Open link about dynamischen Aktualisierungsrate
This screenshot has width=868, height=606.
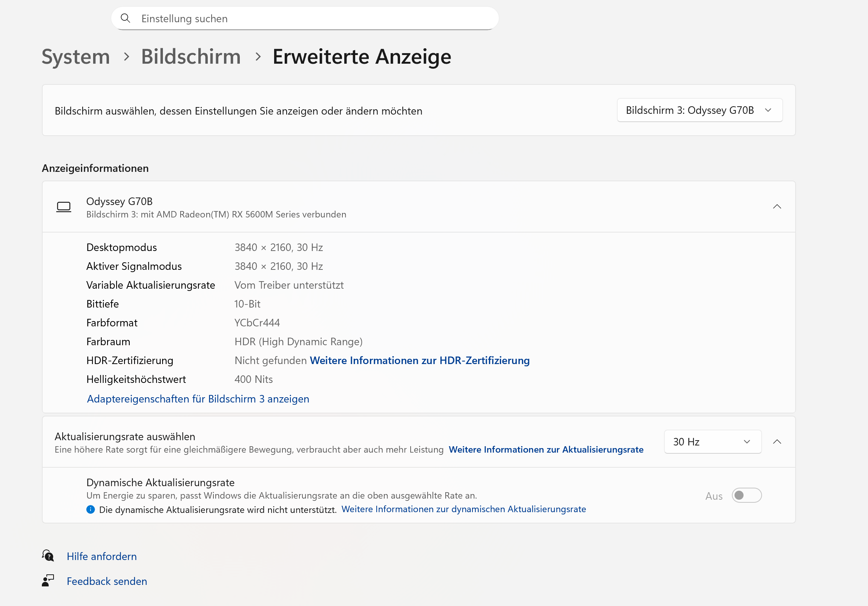point(463,509)
